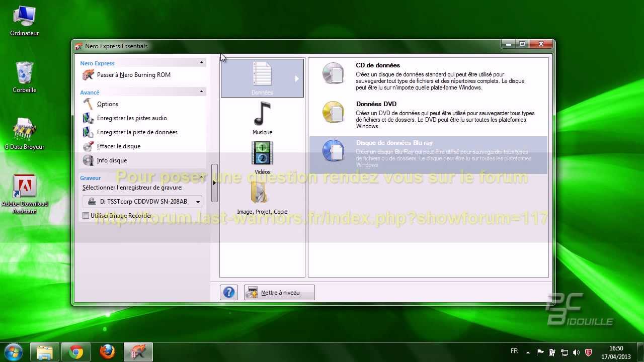Open Windows Start button
This screenshot has height=362, width=644.
click(x=14, y=352)
